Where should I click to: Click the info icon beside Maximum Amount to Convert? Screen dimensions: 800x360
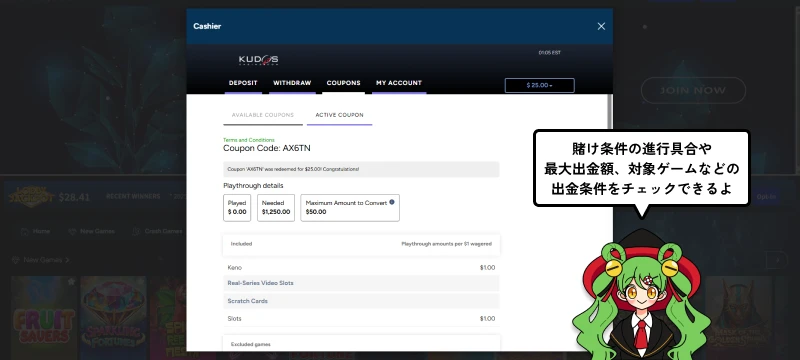pos(392,202)
